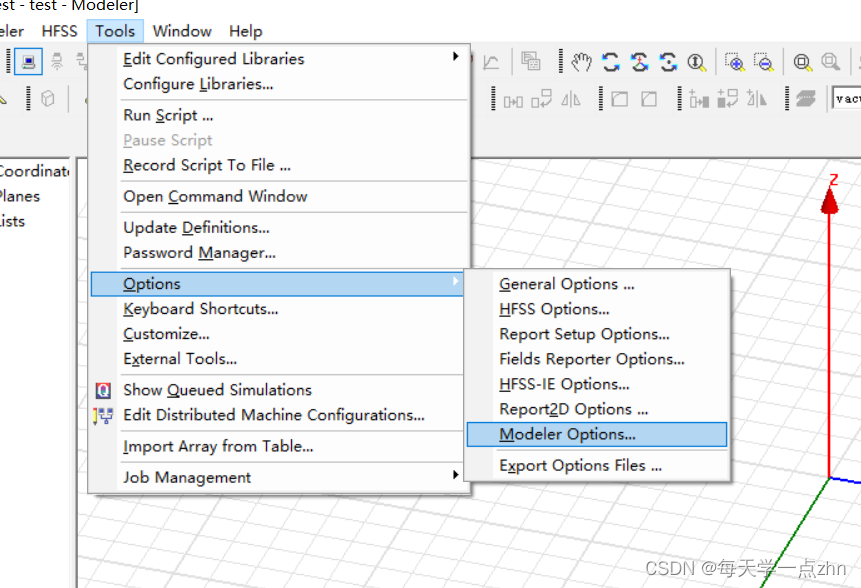861x588 pixels.
Task: Click the Show Queued Simulations Q icon
Action: point(103,390)
